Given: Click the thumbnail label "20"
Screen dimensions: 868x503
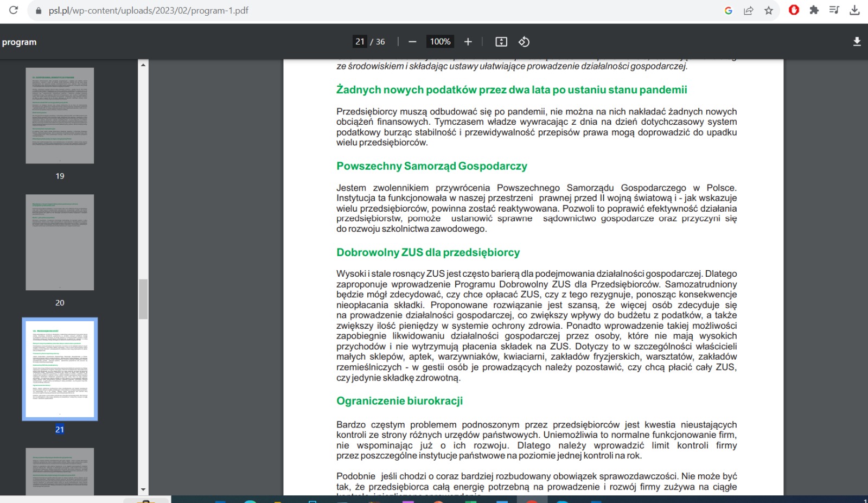Looking at the screenshot, I should pyautogui.click(x=60, y=303).
